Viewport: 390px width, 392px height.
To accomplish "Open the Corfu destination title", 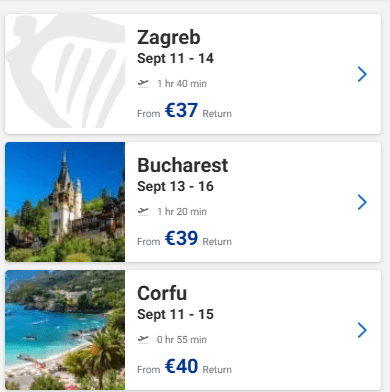I will point(162,293).
